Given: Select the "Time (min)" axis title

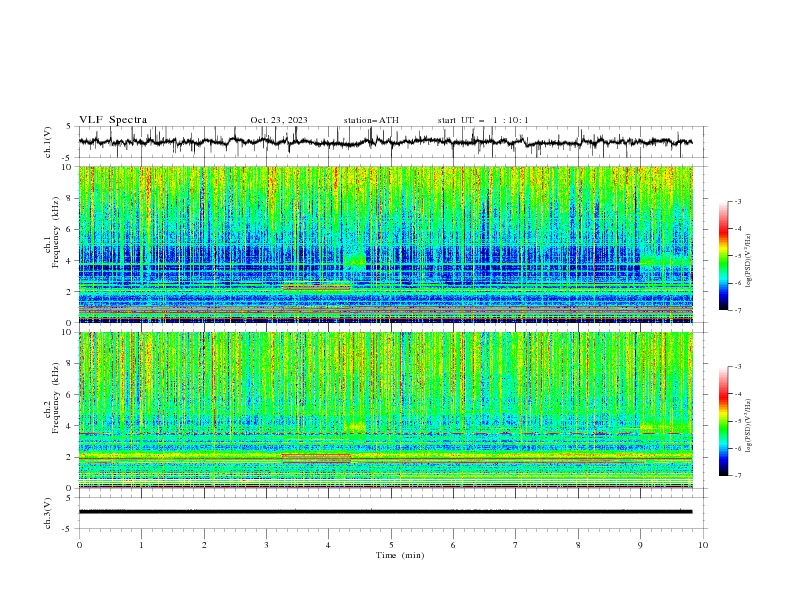Looking at the screenshot, I should click(400, 555).
